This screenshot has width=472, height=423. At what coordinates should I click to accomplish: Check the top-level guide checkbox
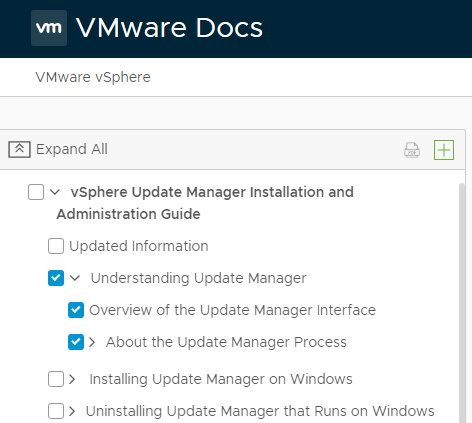click(36, 192)
